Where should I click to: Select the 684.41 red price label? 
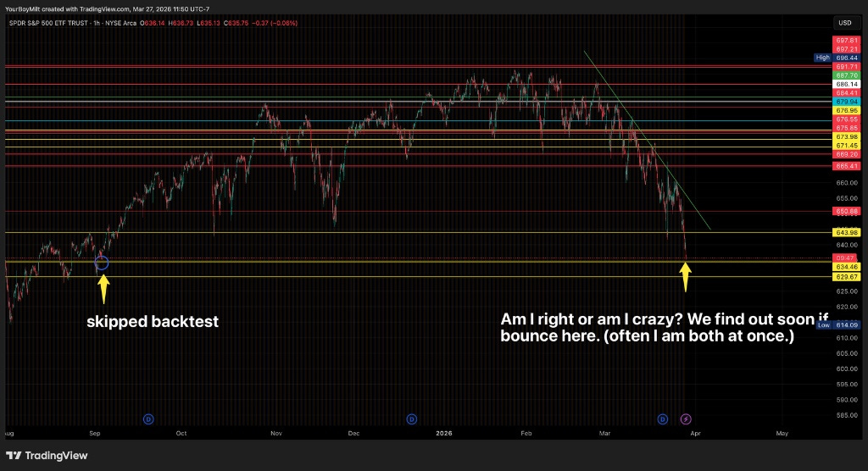pos(847,93)
